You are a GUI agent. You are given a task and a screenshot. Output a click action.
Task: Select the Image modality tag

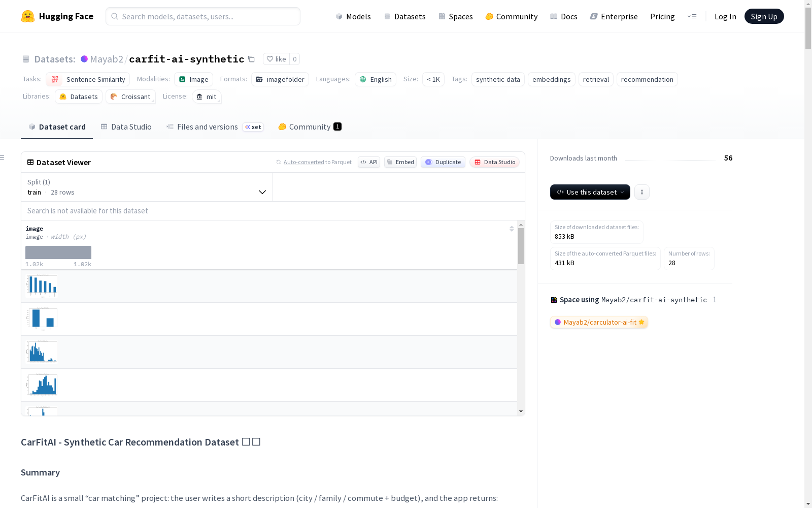(x=193, y=79)
